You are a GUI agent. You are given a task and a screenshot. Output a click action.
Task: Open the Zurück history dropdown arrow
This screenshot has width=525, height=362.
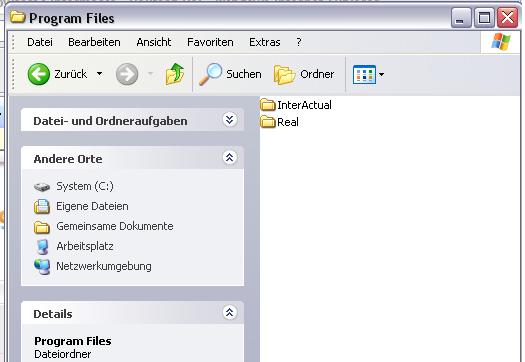pos(99,74)
